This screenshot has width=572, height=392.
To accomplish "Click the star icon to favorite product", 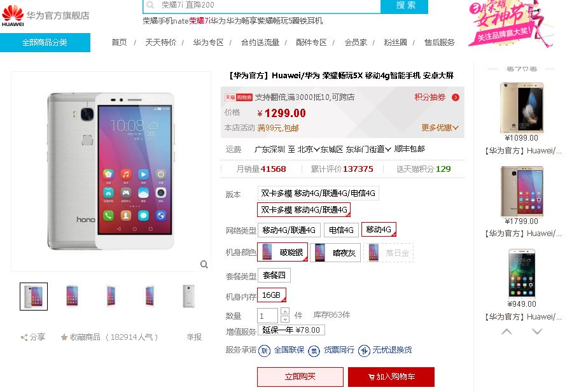I will [x=64, y=337].
